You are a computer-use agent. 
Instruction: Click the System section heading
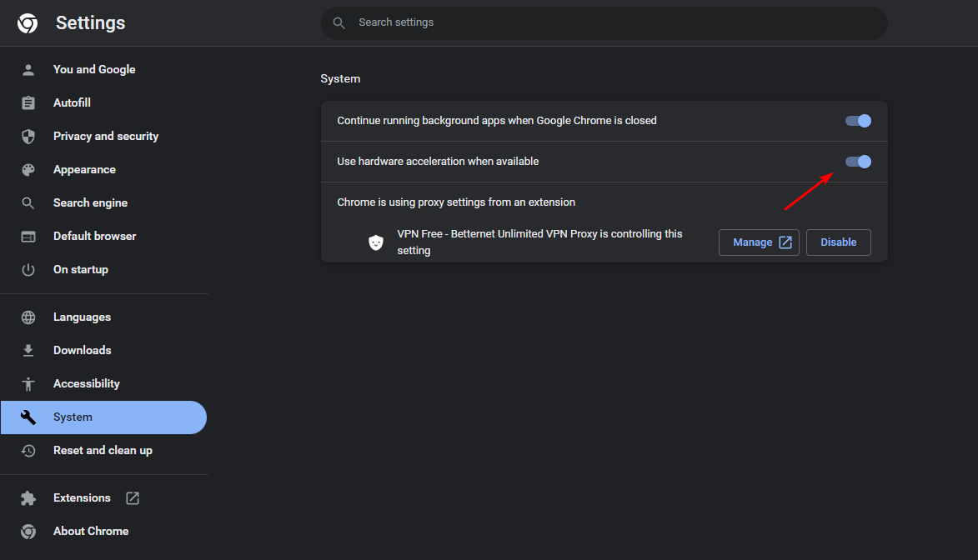click(x=340, y=79)
